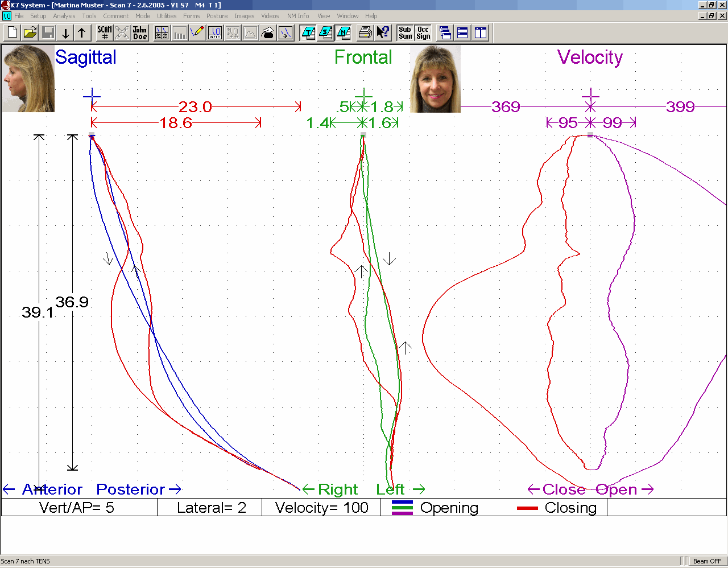Screen dimensions: 728x568
Task: Toggle the T page view button
Action: point(308,33)
